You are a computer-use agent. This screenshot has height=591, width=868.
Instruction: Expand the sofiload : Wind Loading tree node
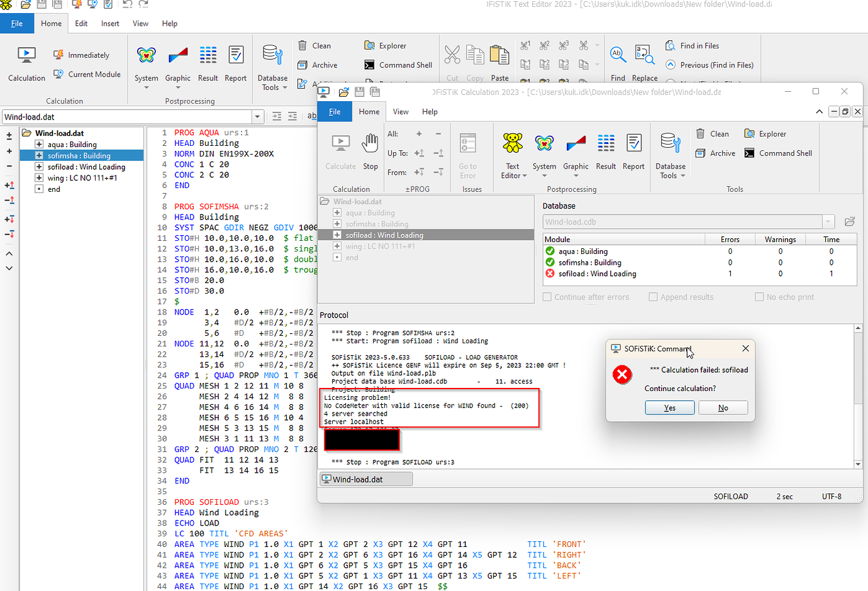[x=39, y=167]
